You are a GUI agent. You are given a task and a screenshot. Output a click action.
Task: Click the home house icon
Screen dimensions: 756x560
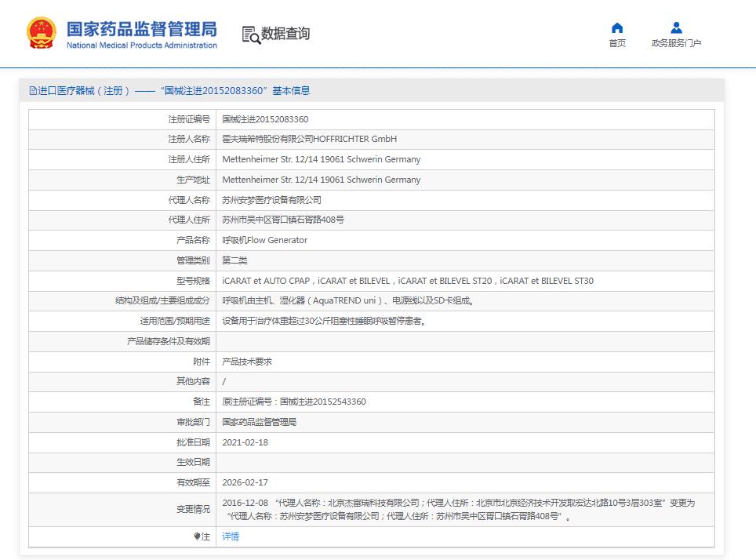tap(617, 28)
